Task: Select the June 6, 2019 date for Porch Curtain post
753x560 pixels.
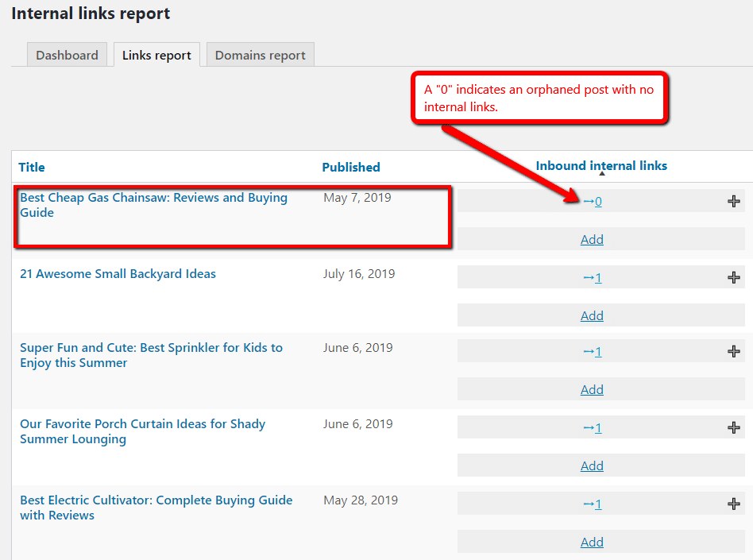Action: [357, 423]
